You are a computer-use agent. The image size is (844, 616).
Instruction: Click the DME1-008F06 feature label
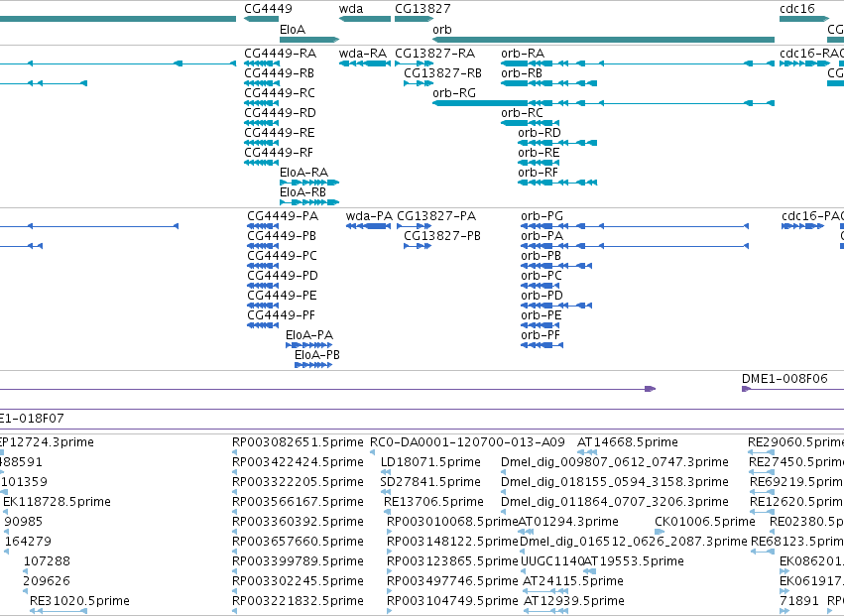[784, 379]
